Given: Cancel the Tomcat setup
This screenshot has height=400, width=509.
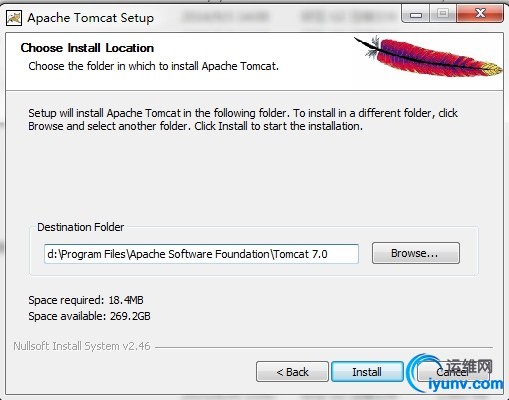Looking at the screenshot, I should (x=452, y=372).
